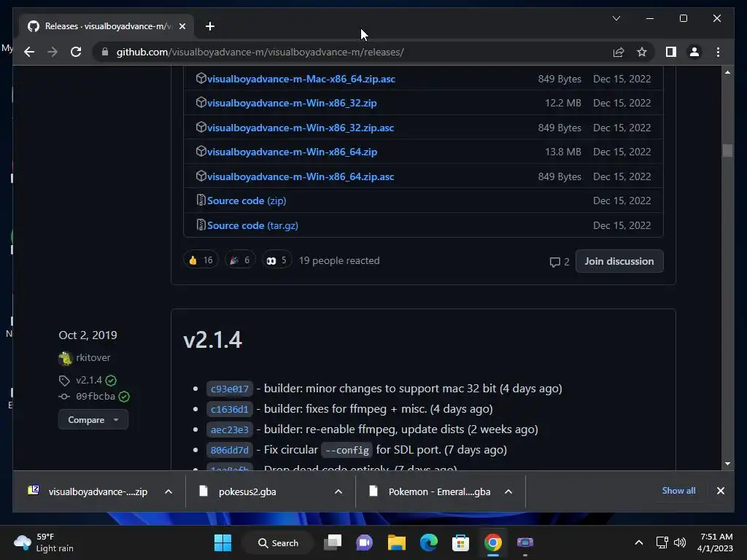
Task: Click file icon beside Source code (zip)
Action: (201, 200)
